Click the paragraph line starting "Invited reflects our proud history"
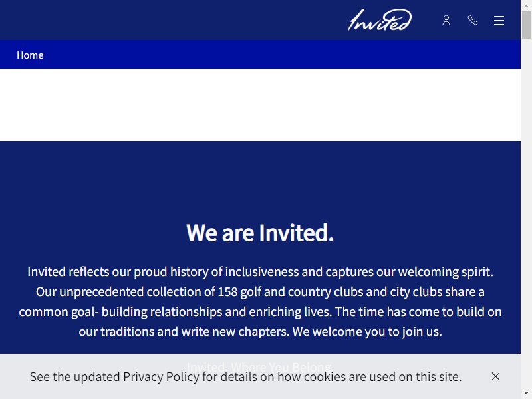The width and height of the screenshot is (532, 399). [260, 272]
